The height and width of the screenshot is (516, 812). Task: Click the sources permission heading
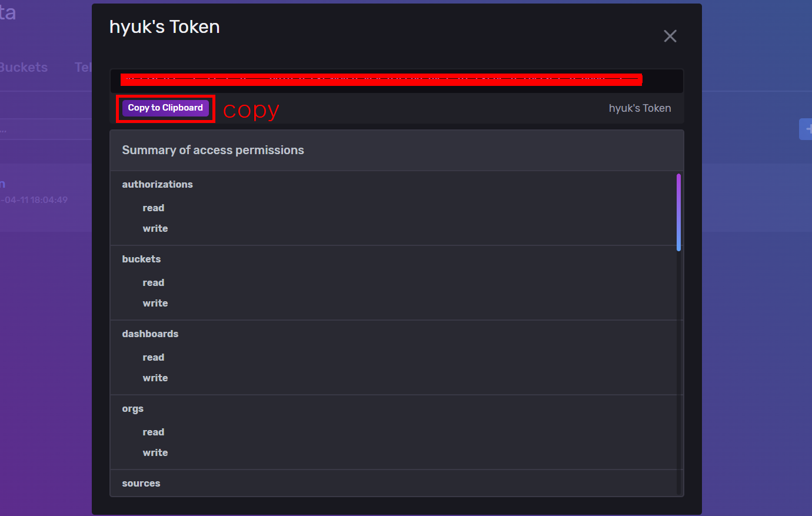click(x=141, y=483)
